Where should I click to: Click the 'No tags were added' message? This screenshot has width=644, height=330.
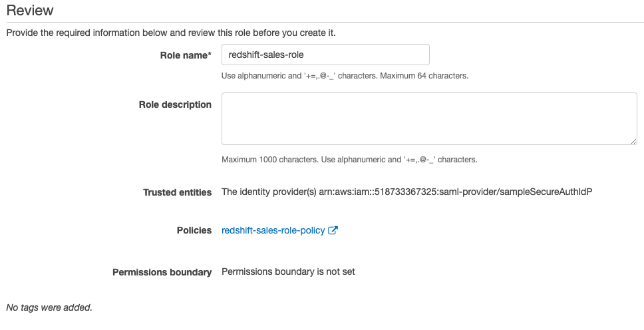(x=49, y=308)
